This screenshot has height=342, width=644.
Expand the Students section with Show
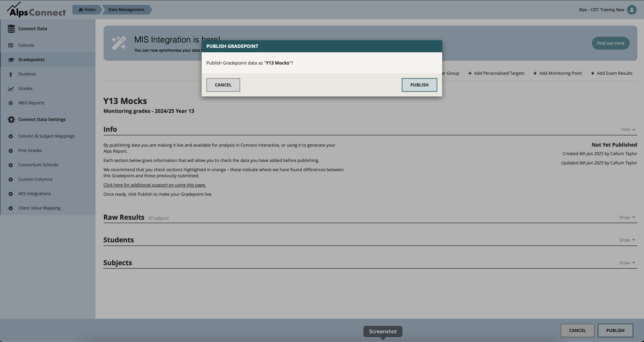click(x=627, y=240)
